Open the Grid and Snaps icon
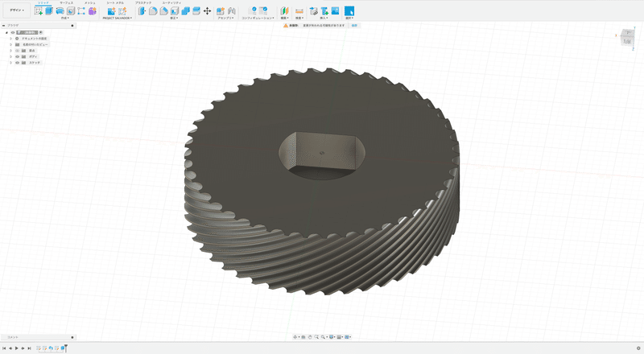The width and height of the screenshot is (644, 354). pyautogui.click(x=339, y=337)
